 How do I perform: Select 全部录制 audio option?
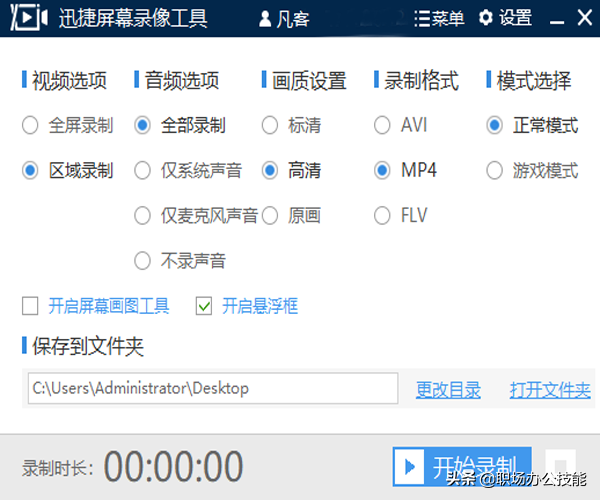[x=180, y=125]
